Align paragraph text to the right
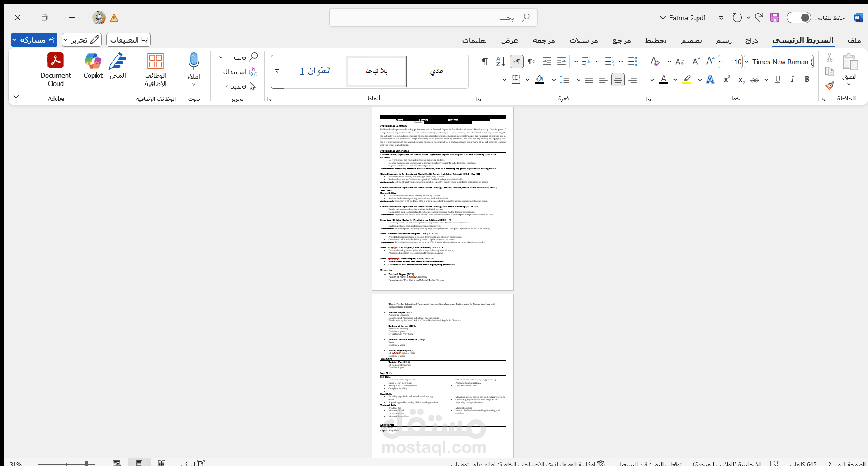 tap(632, 80)
